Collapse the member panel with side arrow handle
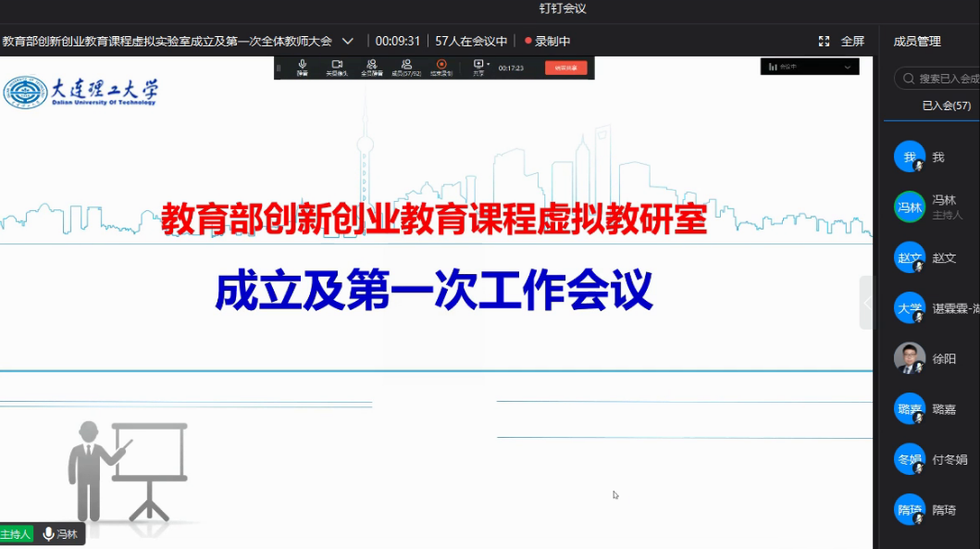Image resolution: width=980 pixels, height=549 pixels. [x=867, y=303]
